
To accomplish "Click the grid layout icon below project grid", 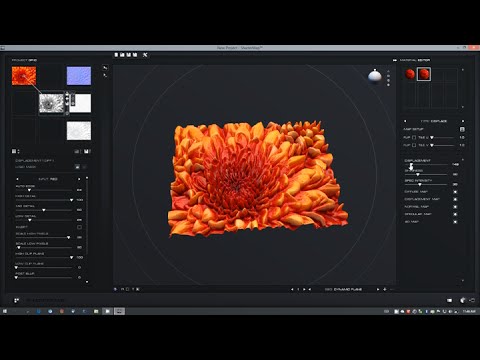I will click(14, 151).
